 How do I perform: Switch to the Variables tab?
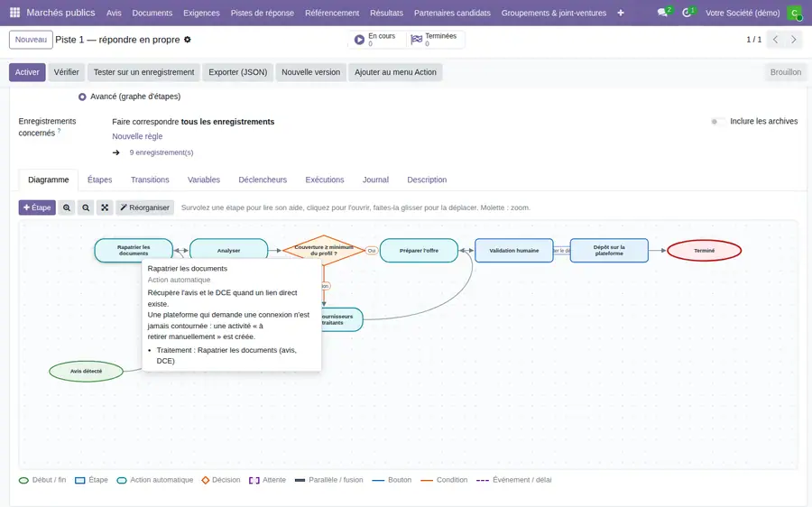click(x=204, y=180)
